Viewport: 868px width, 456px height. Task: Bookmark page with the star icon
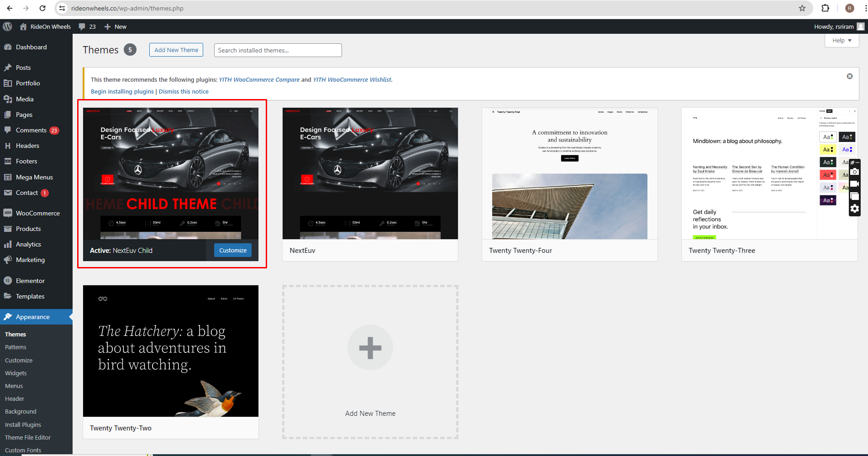click(802, 8)
